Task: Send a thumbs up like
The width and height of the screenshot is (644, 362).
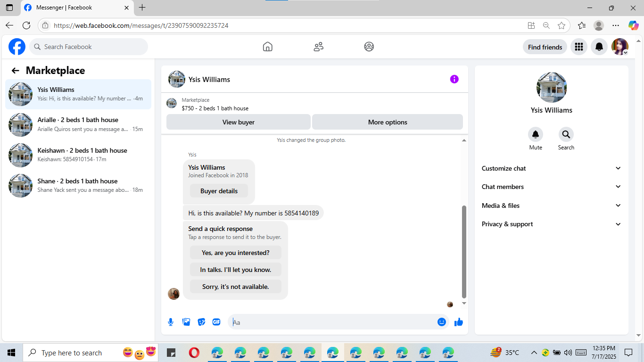Action: pos(459,322)
